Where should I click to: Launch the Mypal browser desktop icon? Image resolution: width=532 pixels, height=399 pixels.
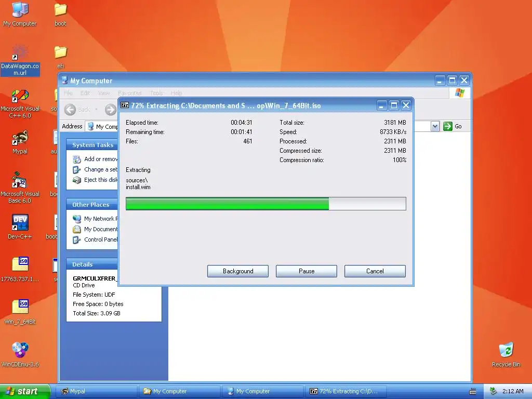20,142
